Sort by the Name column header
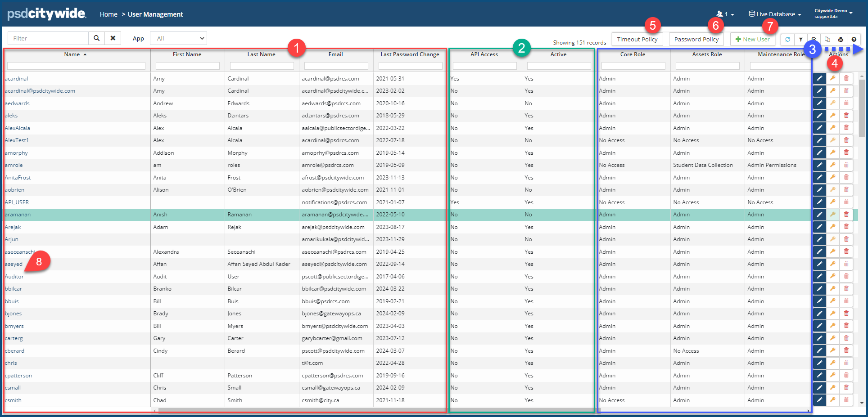The height and width of the screenshot is (417, 868). click(x=72, y=54)
